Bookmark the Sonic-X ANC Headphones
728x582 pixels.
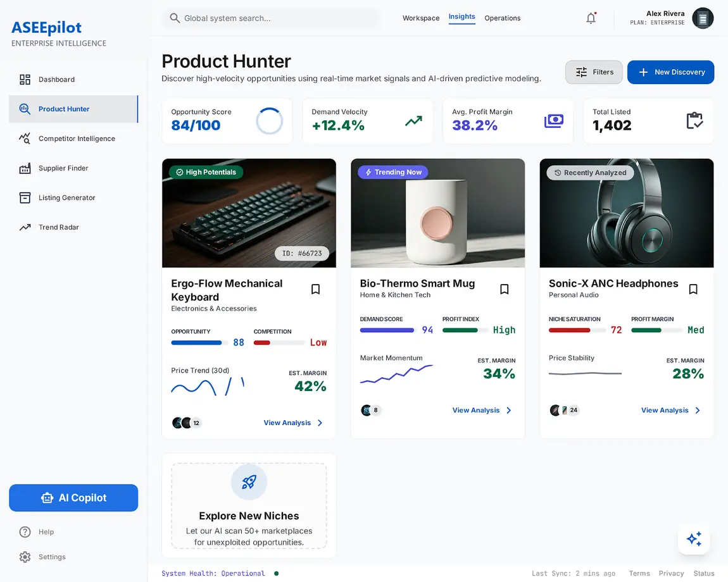tap(693, 289)
